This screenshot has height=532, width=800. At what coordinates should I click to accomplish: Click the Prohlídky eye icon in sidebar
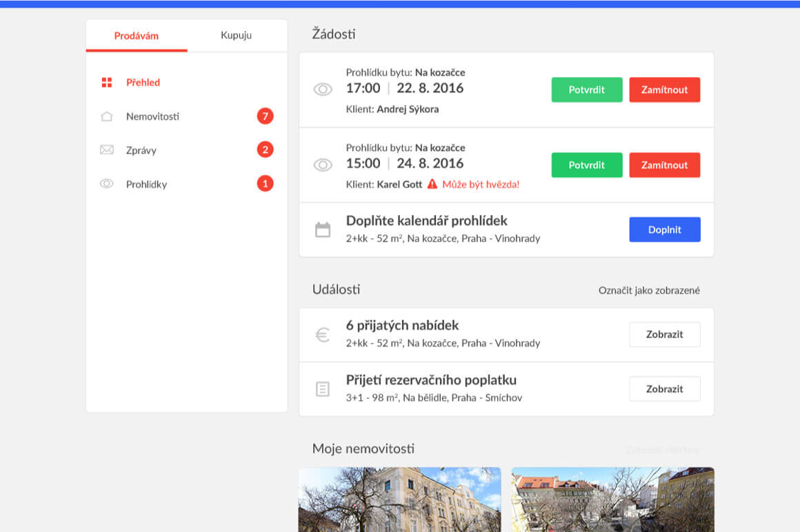click(x=107, y=183)
